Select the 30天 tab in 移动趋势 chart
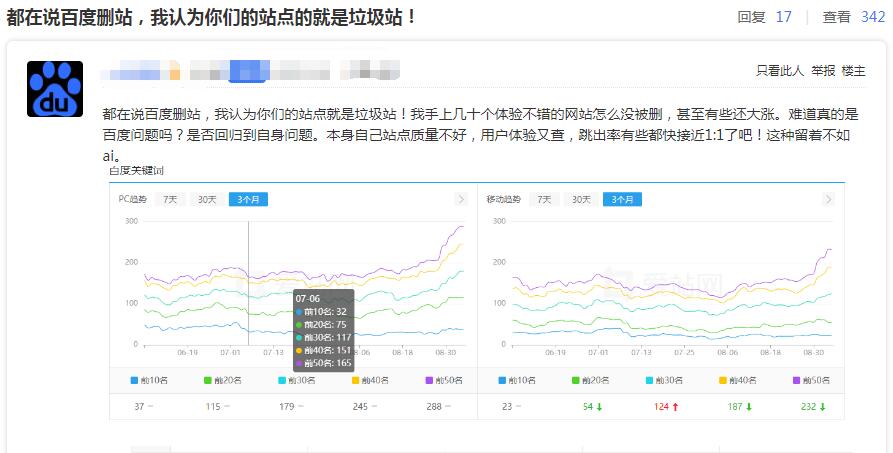 click(x=581, y=199)
